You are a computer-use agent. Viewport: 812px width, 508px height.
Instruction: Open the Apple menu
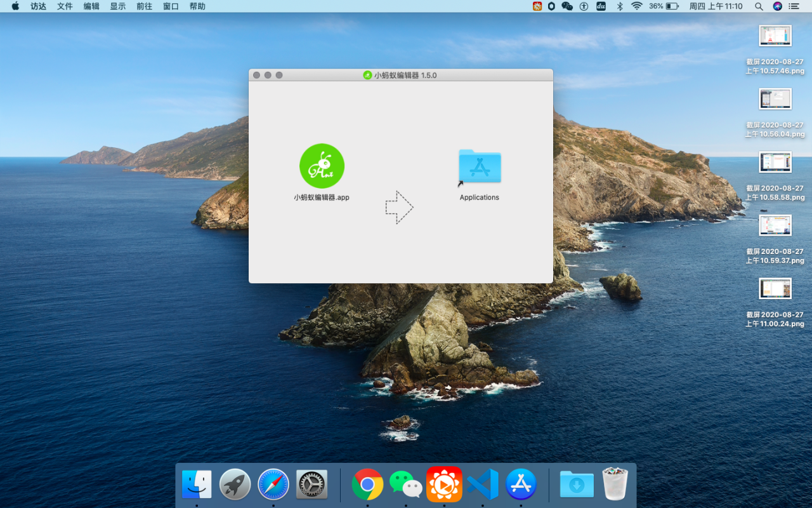point(15,6)
